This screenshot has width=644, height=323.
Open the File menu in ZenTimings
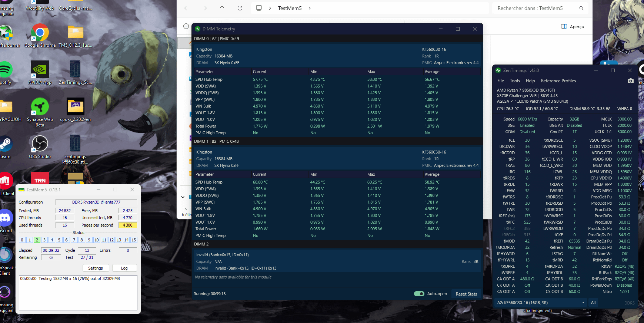click(x=501, y=81)
